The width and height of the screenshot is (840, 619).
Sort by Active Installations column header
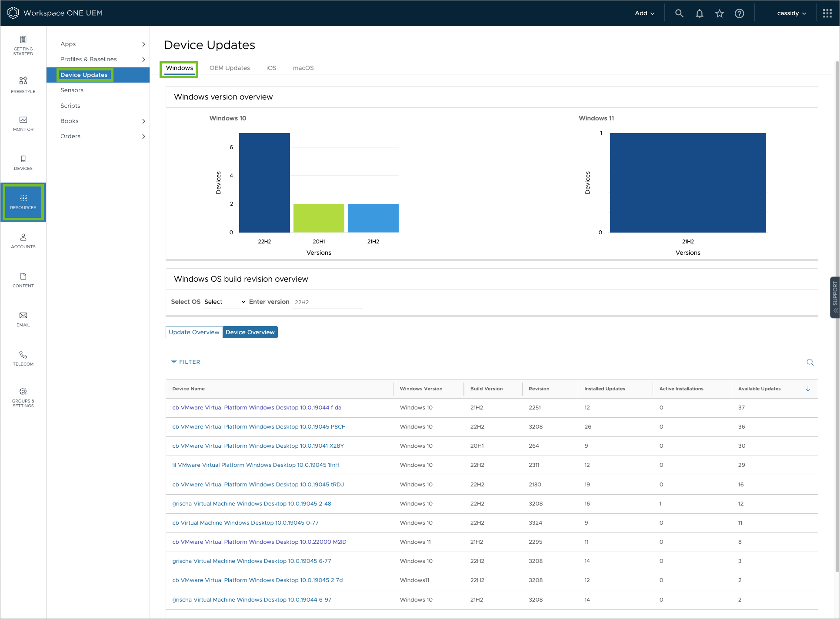(681, 389)
